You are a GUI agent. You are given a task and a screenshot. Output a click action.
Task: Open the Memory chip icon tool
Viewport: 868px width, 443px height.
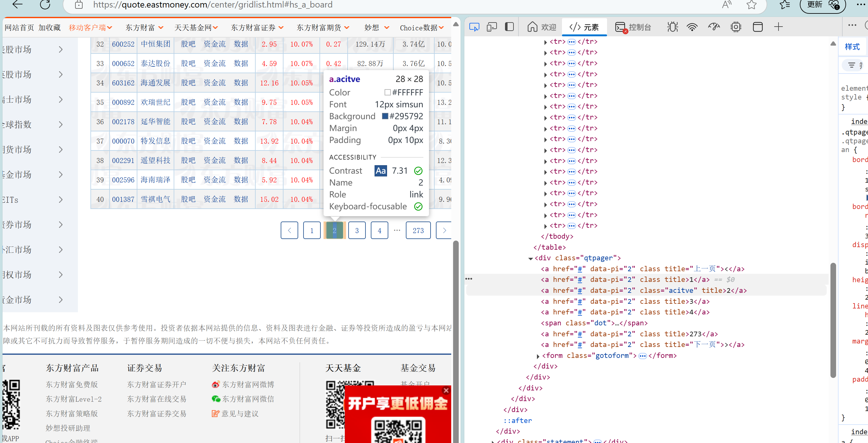[x=736, y=27]
